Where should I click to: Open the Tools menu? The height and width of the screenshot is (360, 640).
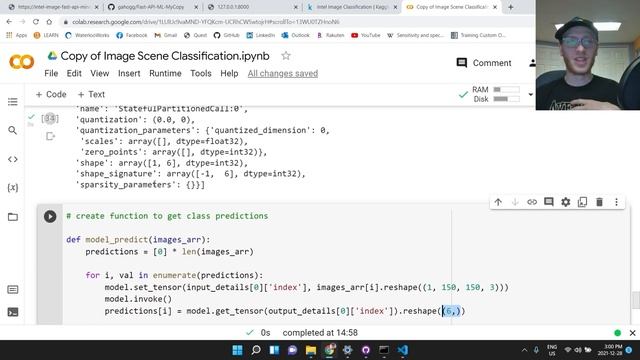click(x=200, y=73)
